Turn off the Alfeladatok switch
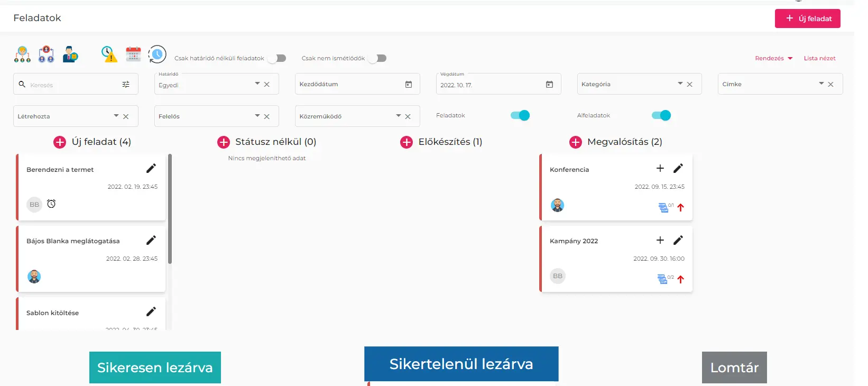 (661, 115)
